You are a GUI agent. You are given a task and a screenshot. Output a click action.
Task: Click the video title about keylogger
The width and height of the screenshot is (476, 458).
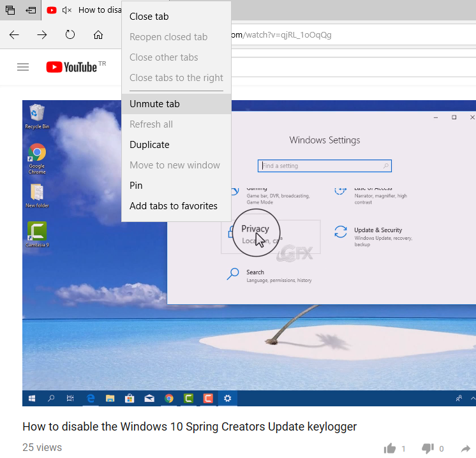[190, 427]
